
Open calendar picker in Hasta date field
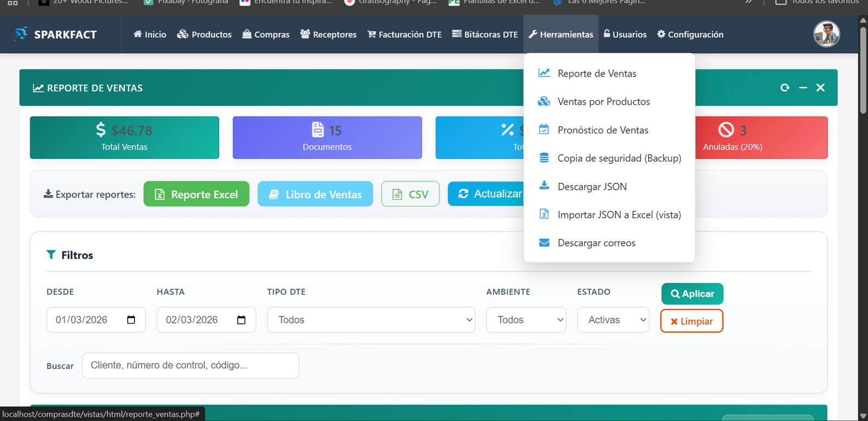241,320
